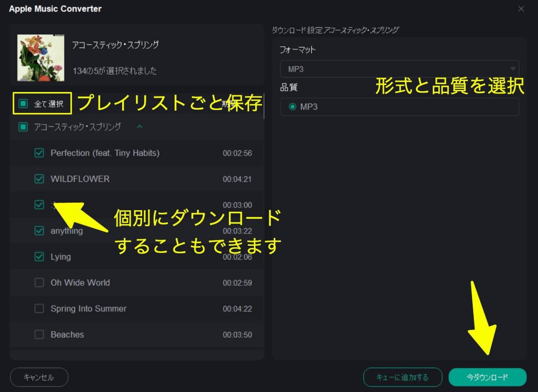Click the WILDFLOWER track title
Screen dimensions: 538x392
(x=80, y=179)
